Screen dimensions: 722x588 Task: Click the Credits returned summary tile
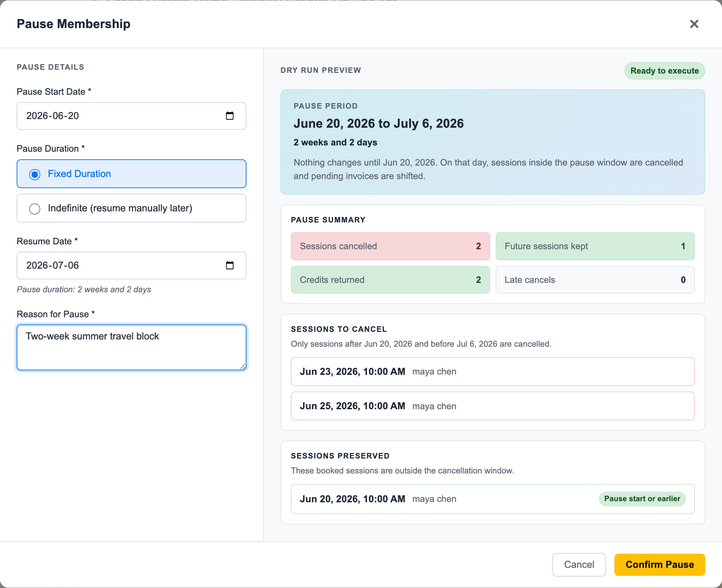pos(391,280)
